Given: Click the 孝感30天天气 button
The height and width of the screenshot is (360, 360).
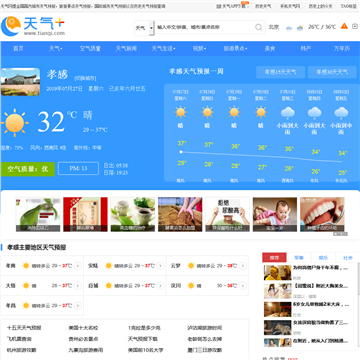Looking at the screenshot, I should (332, 72).
